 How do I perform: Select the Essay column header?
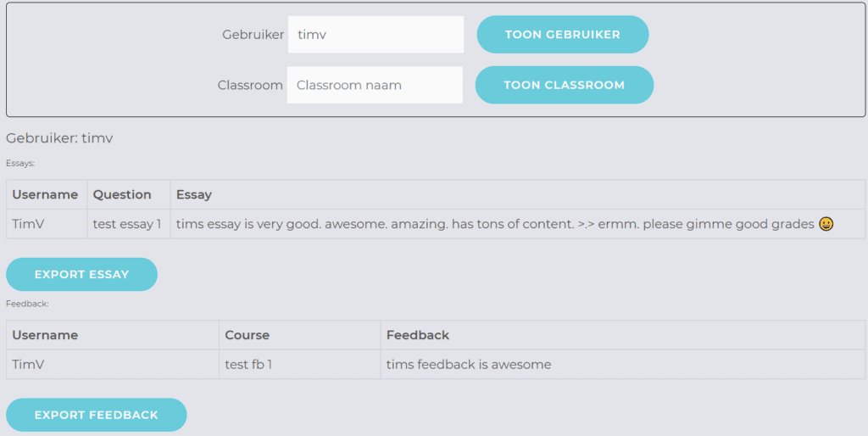coord(518,194)
